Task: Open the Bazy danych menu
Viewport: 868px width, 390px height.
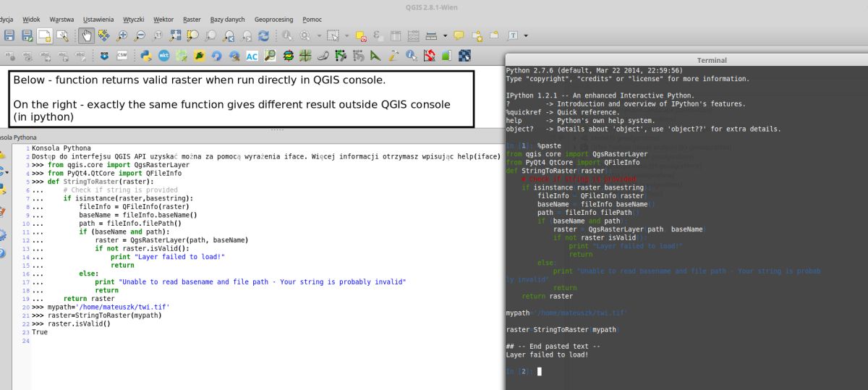Action: (x=227, y=20)
